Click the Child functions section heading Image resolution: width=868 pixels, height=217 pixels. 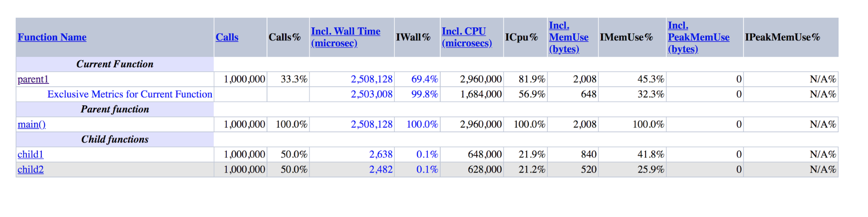point(115,140)
